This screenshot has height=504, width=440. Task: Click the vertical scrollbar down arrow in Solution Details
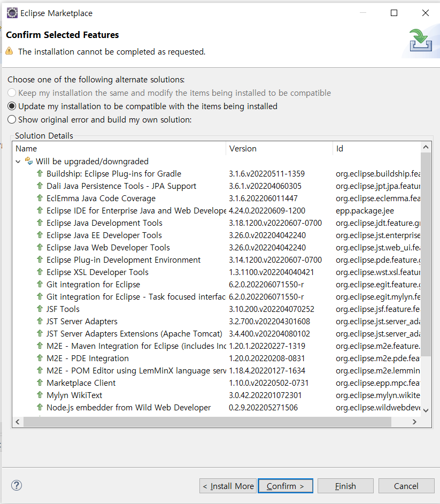pos(426,410)
